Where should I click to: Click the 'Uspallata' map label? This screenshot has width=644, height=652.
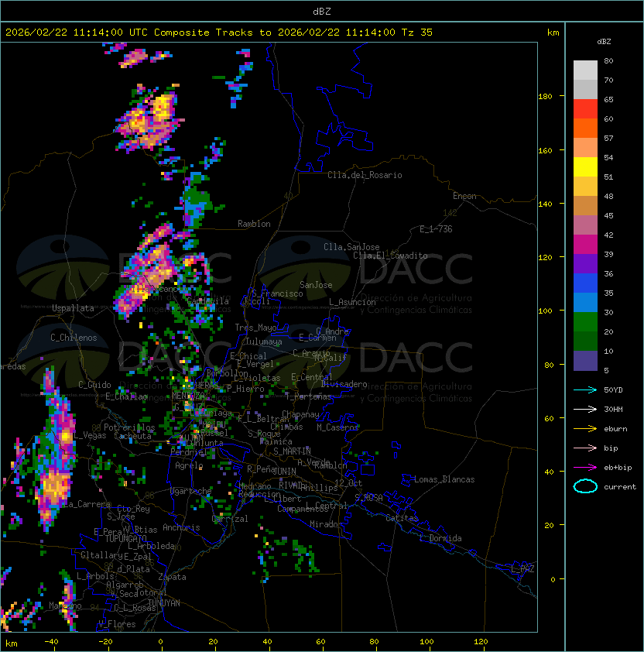pyautogui.click(x=73, y=308)
